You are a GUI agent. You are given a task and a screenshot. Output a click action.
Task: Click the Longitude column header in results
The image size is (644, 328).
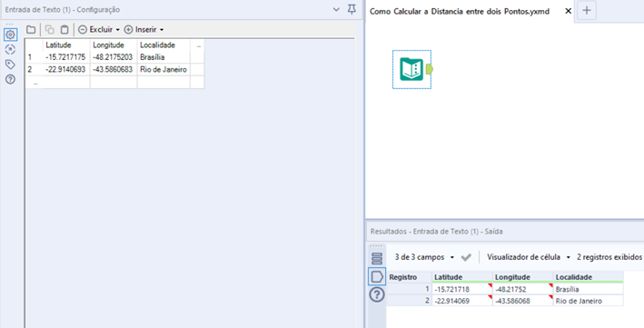pyautogui.click(x=523, y=277)
